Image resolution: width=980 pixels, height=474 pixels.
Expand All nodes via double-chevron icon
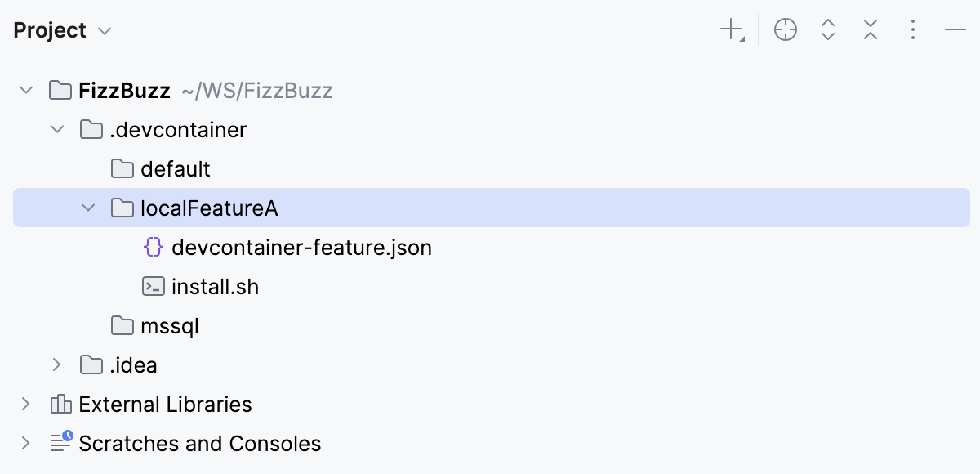point(827,29)
